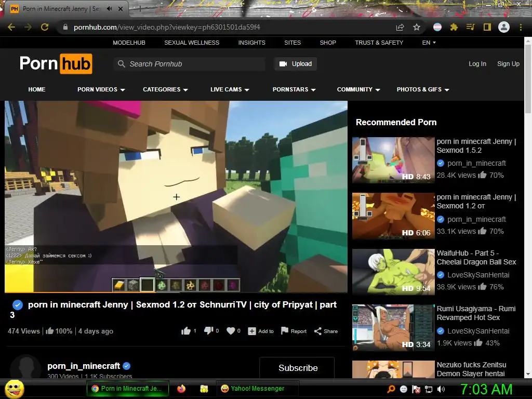Click the orange search tray icon
The width and height of the screenshot is (532, 399).
391,389
